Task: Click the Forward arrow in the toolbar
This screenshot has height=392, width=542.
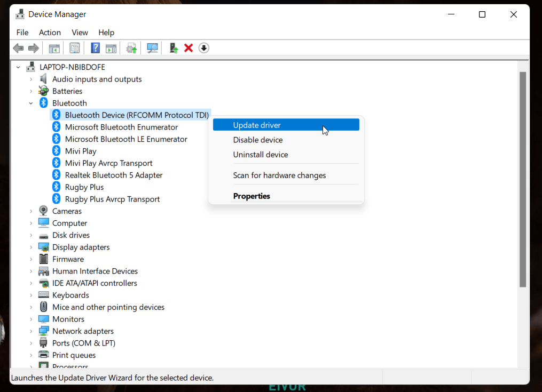Action: (34, 48)
